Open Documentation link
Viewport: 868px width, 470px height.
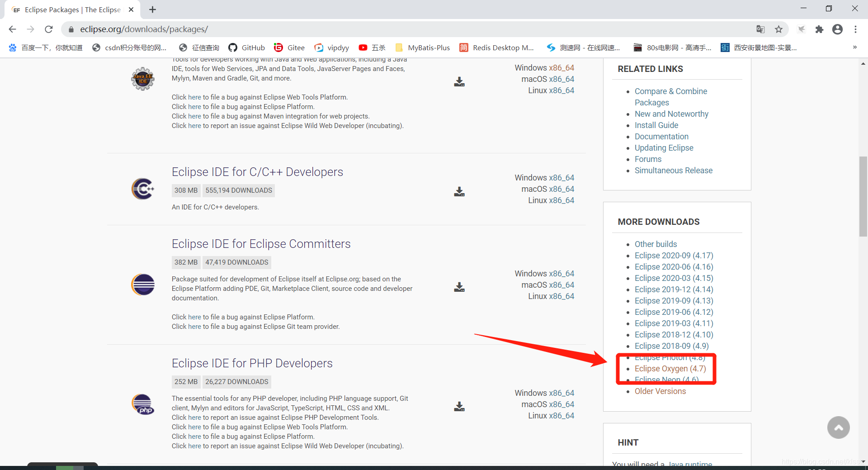pyautogui.click(x=661, y=137)
